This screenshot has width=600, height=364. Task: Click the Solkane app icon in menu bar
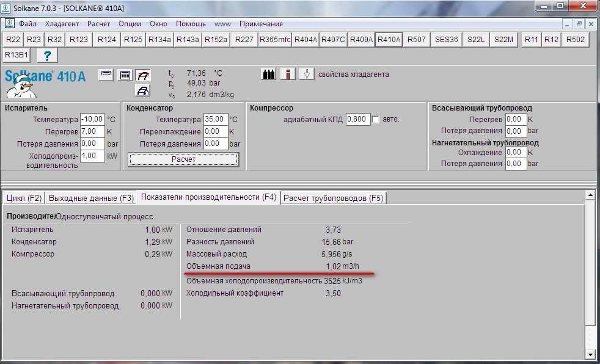(x=9, y=24)
